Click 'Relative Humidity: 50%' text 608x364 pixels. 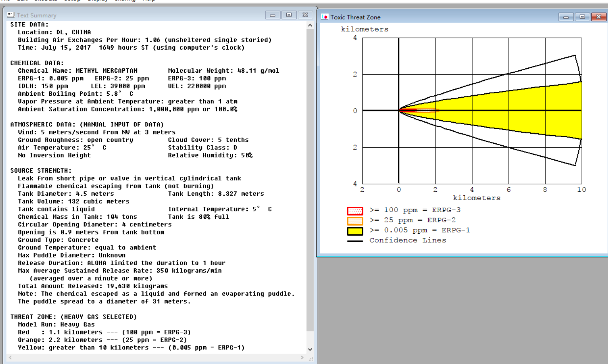click(x=210, y=155)
